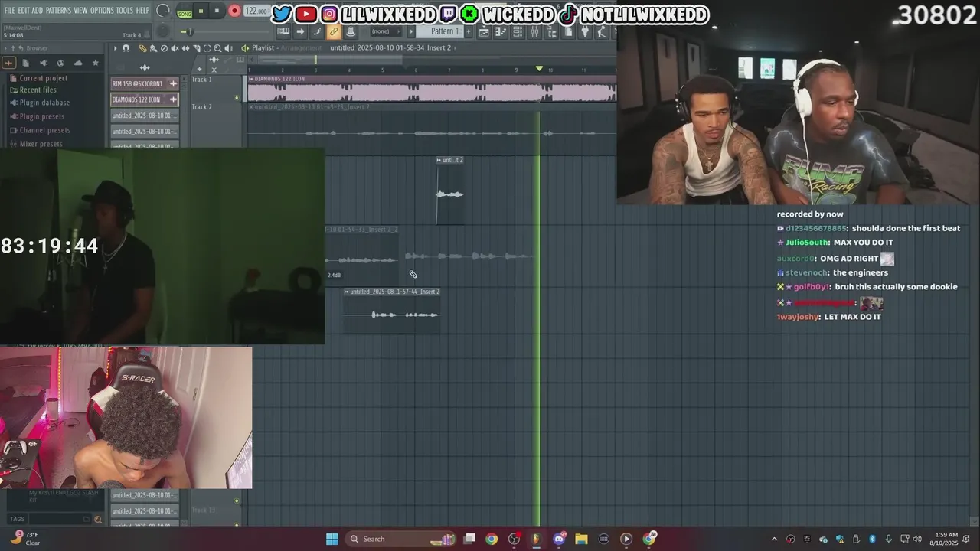Viewport: 980px width, 551px height.
Task: Select the Slice tool in Playlist toolbar
Action: (196, 48)
